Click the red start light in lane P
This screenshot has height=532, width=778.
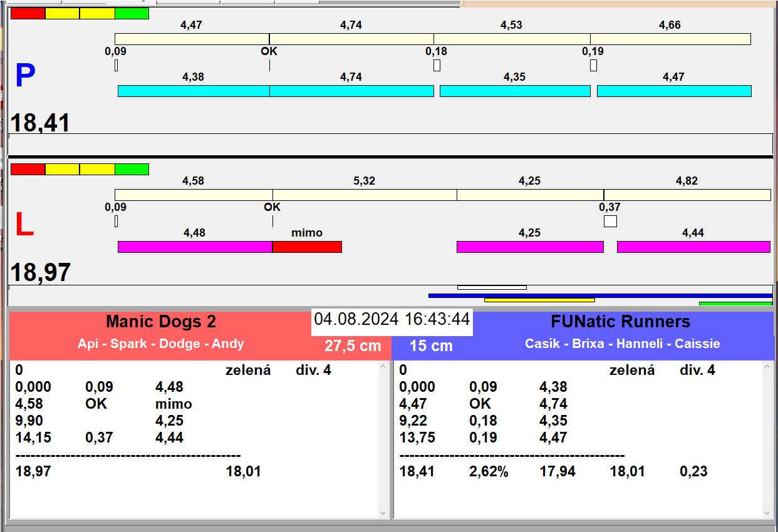click(28, 13)
